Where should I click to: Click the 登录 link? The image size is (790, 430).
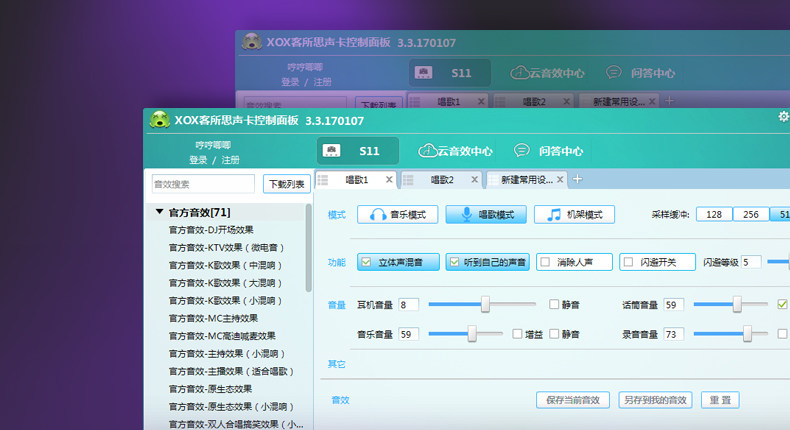tap(198, 160)
